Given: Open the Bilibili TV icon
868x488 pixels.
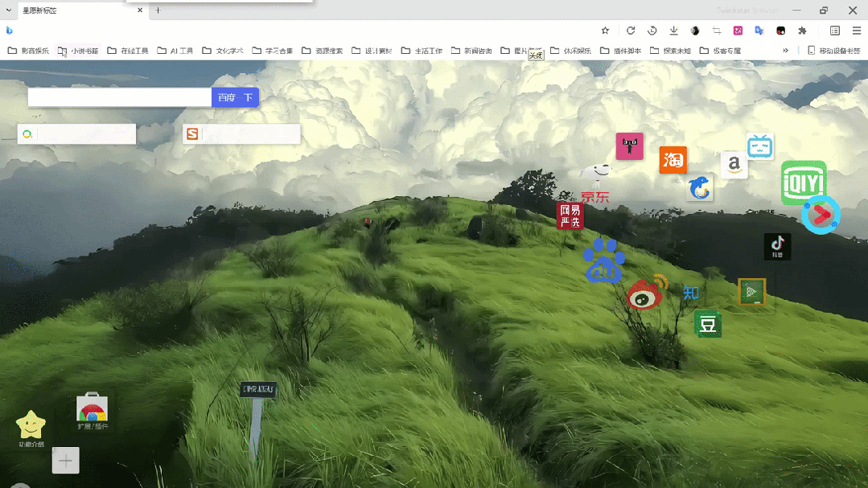Looking at the screenshot, I should click(x=759, y=146).
